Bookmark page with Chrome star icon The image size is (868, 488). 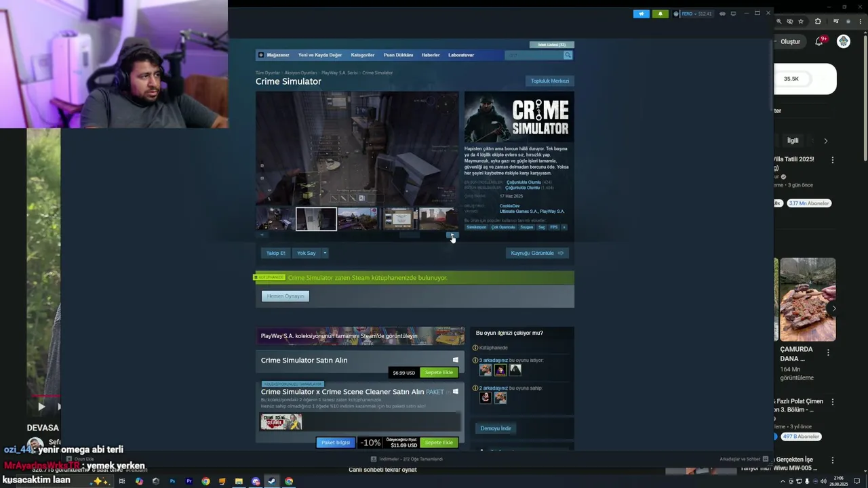[x=802, y=22]
